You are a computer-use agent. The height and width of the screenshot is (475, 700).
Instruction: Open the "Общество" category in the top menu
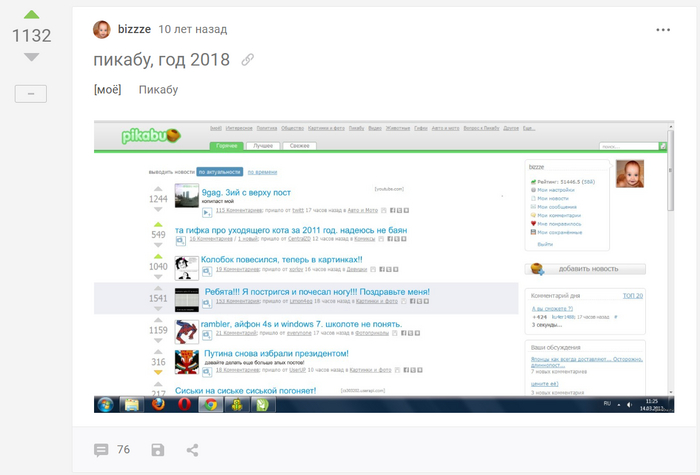[x=292, y=128]
